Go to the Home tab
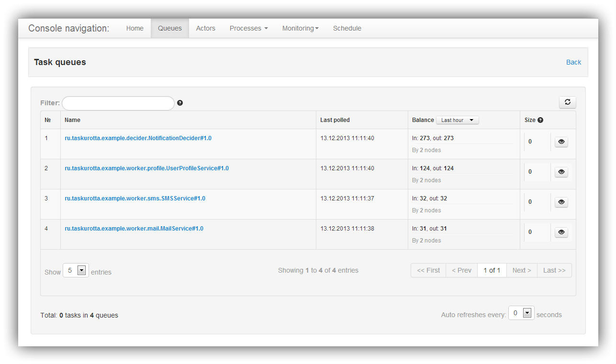Screen dimensions: 616x364 coord(135,28)
